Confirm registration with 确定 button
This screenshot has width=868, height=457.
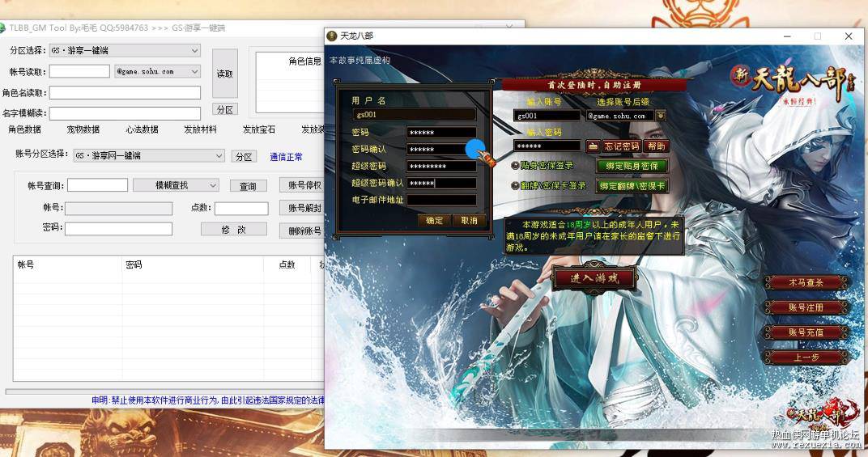point(434,220)
